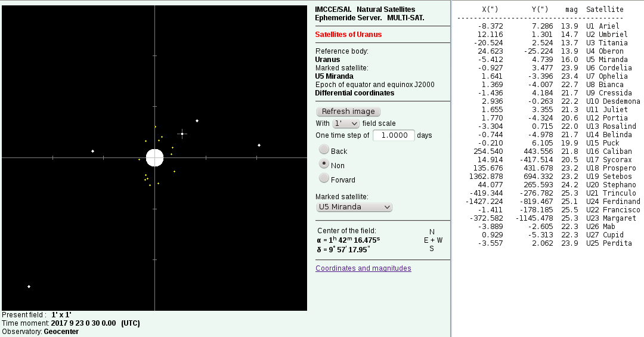Select the Back time step radio button
Image resolution: width=644 pixels, height=337 pixels.
point(324,150)
